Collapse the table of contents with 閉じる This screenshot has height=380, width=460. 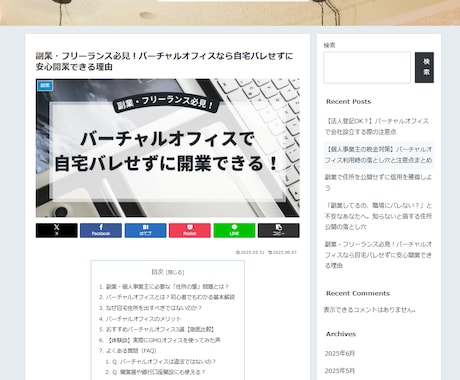point(175,272)
